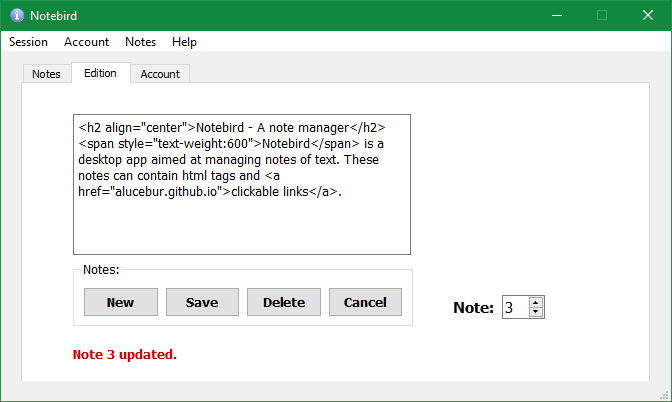Create a note with the New button
Screen dimensions: 672x402
tap(121, 302)
